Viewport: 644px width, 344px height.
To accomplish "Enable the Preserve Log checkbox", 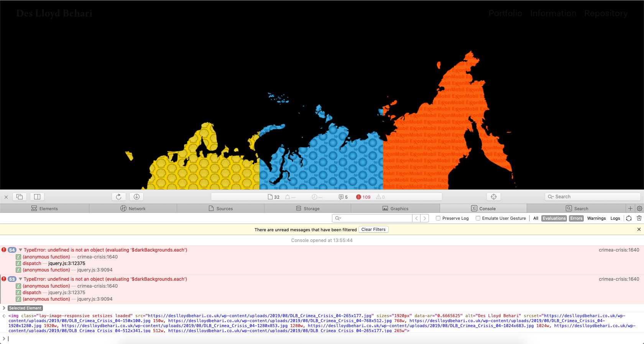I will point(438,218).
